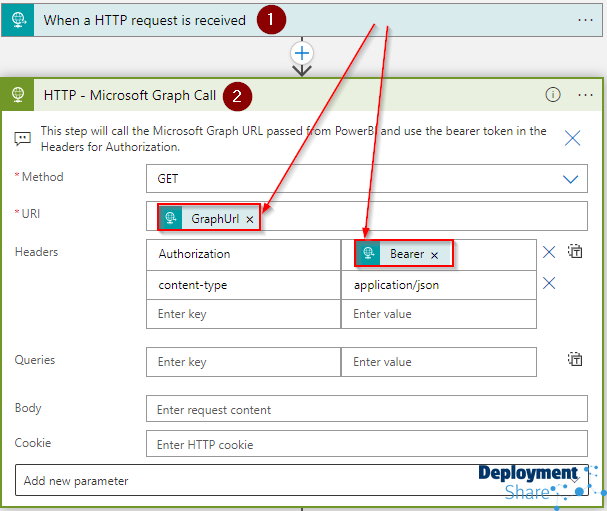
Task: Remove the GraphUrl token from URI
Action: [250, 219]
